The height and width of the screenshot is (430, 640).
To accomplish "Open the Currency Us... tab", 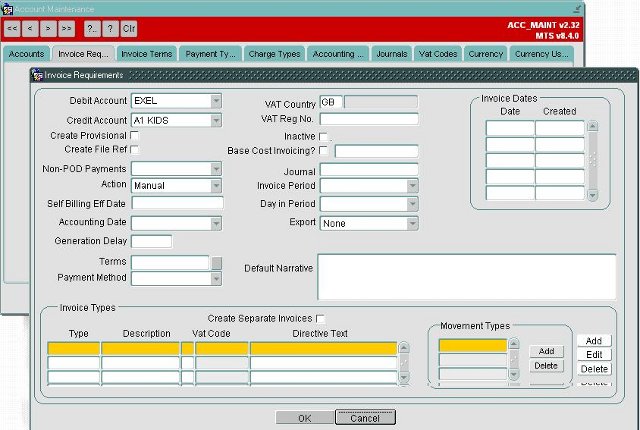I will 542,54.
